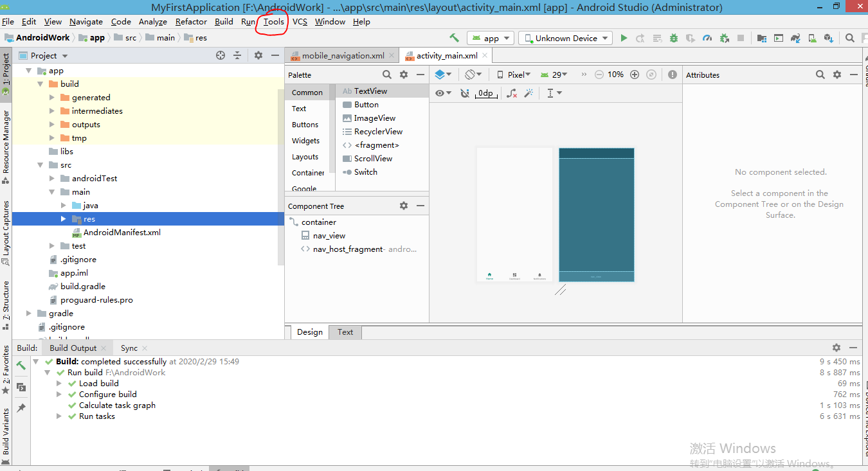
Task: Select Widgets palette category
Action: 305,141
